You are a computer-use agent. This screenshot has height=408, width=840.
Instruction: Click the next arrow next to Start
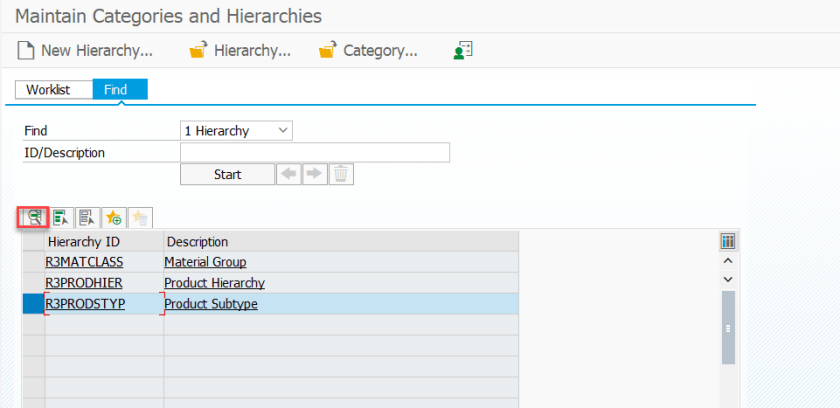click(314, 174)
